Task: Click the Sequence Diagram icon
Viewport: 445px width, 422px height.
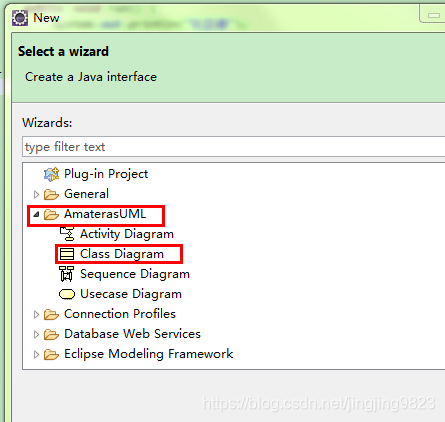Action: (x=67, y=274)
